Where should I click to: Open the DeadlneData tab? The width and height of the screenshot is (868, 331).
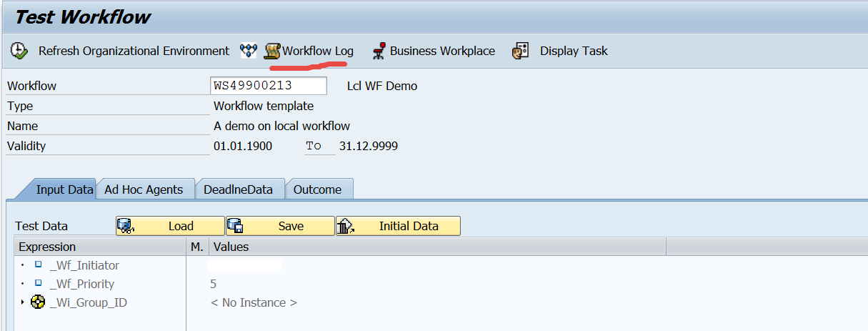(x=238, y=189)
